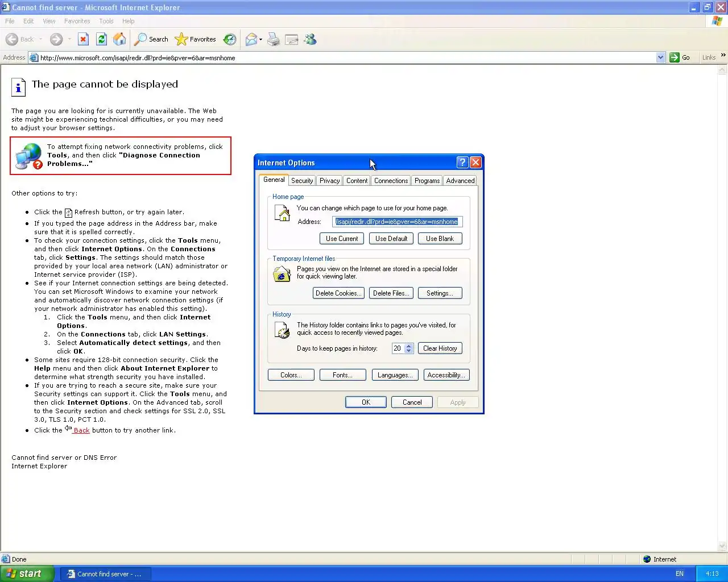The width and height of the screenshot is (728, 582).
Task: Click the History clock icon in dialog
Action: point(282,330)
